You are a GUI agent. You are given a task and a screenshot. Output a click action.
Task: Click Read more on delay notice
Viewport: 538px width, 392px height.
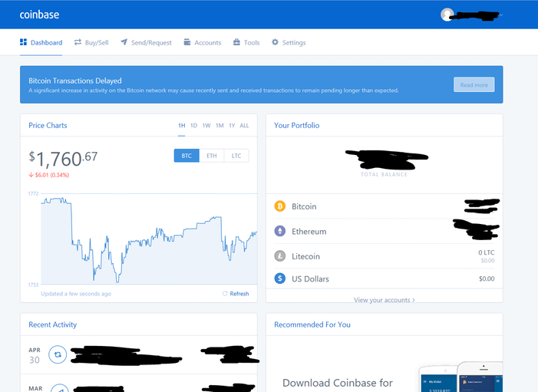(x=474, y=84)
